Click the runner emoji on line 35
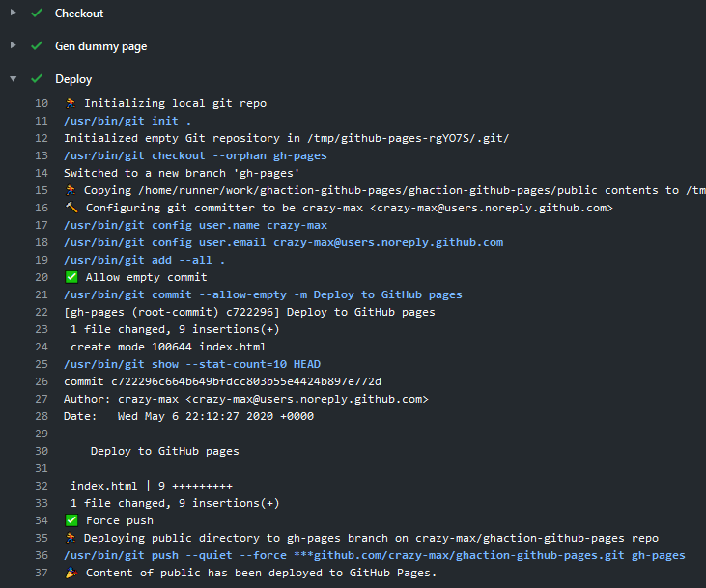The height and width of the screenshot is (588, 706). tap(71, 538)
